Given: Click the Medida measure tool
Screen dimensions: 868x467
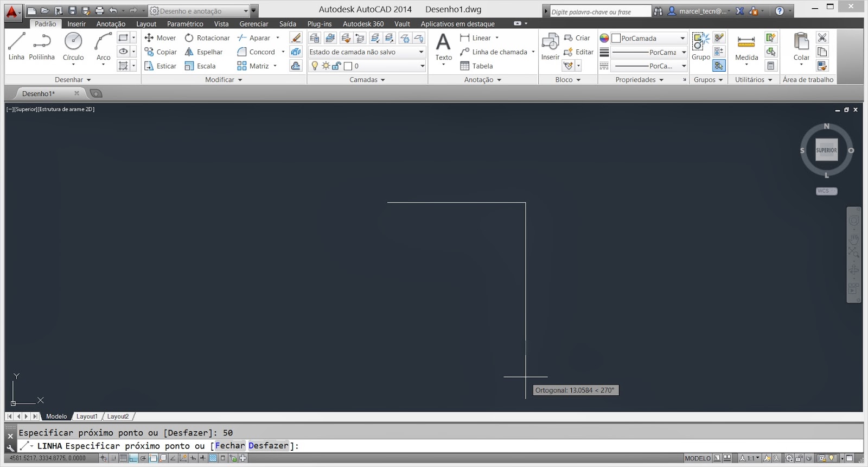Looking at the screenshot, I should point(746,48).
